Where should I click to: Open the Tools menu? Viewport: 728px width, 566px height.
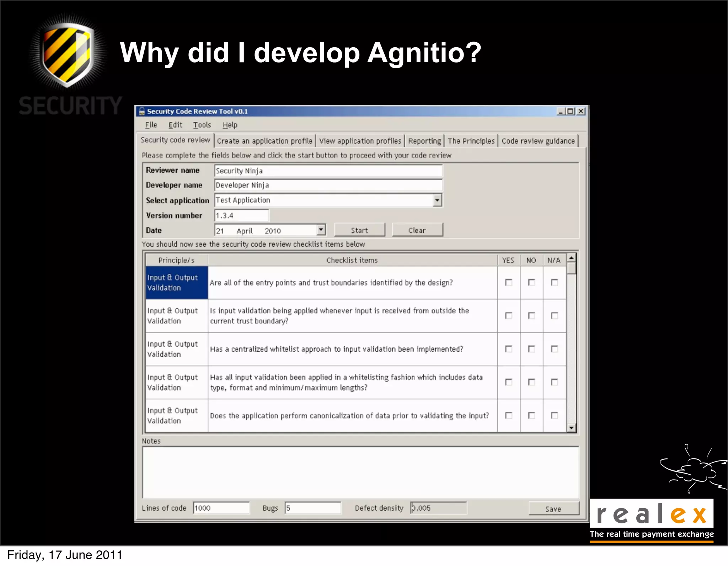click(x=202, y=125)
